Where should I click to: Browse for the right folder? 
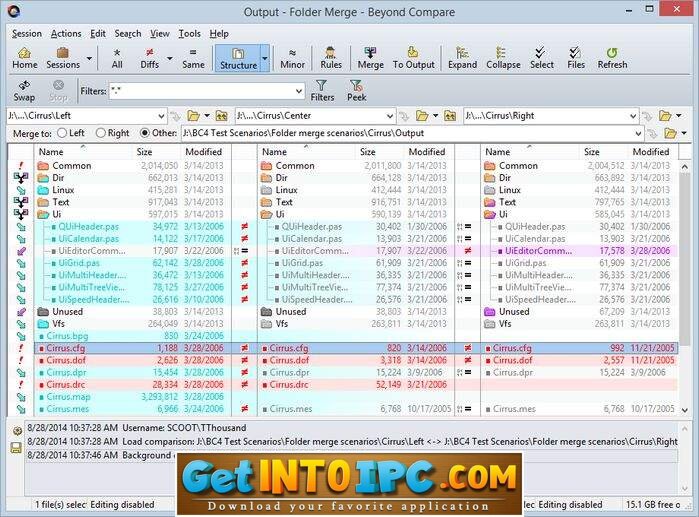(x=665, y=116)
